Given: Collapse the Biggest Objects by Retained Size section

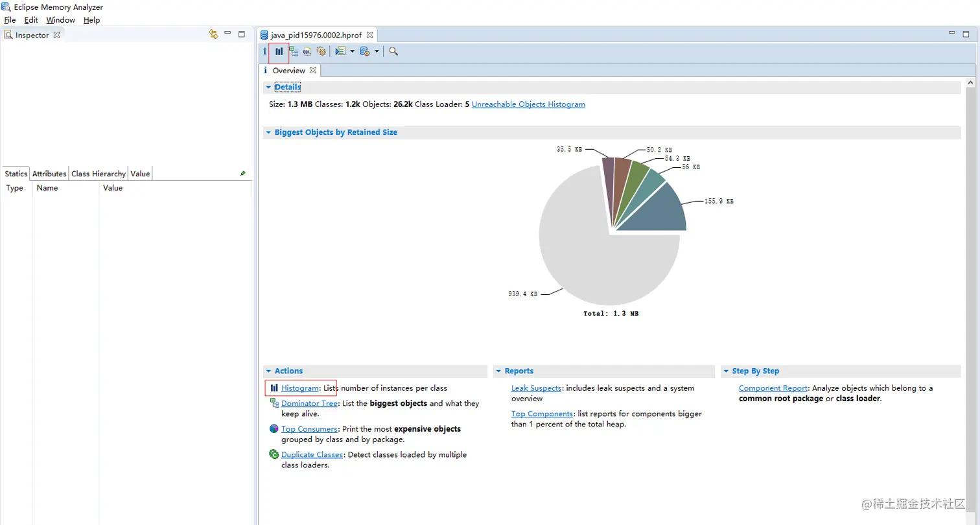Looking at the screenshot, I should [268, 133].
